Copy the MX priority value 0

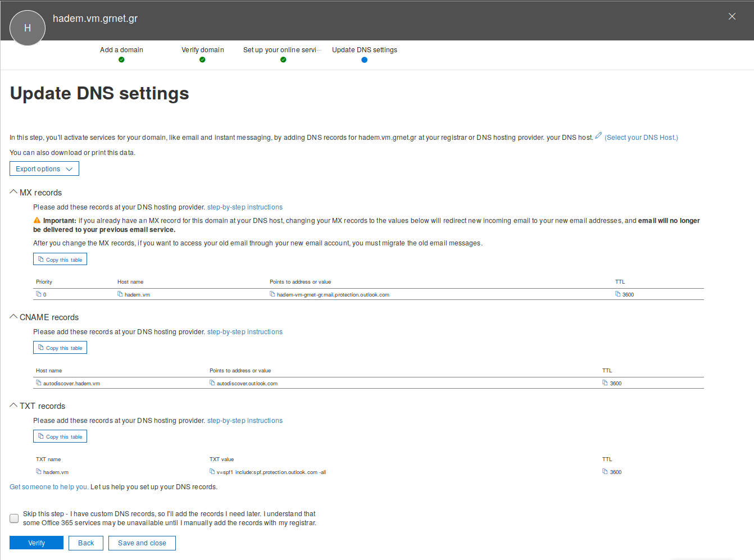coord(38,294)
